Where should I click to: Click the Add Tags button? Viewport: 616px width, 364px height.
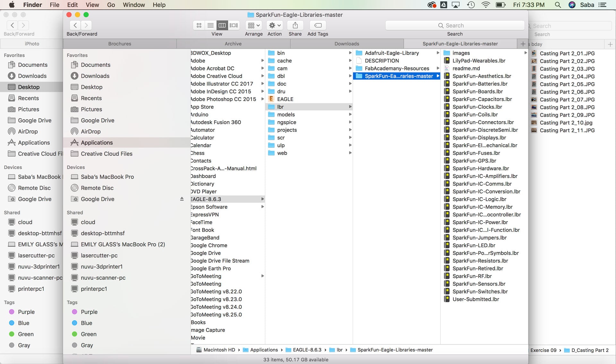[318, 25]
